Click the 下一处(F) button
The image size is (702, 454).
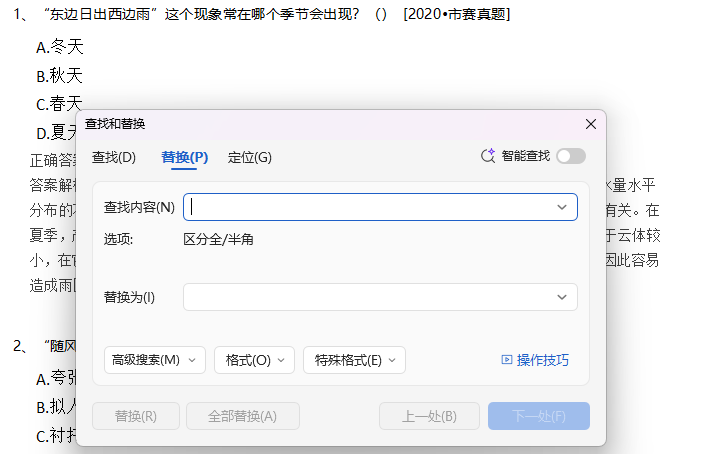[538, 416]
